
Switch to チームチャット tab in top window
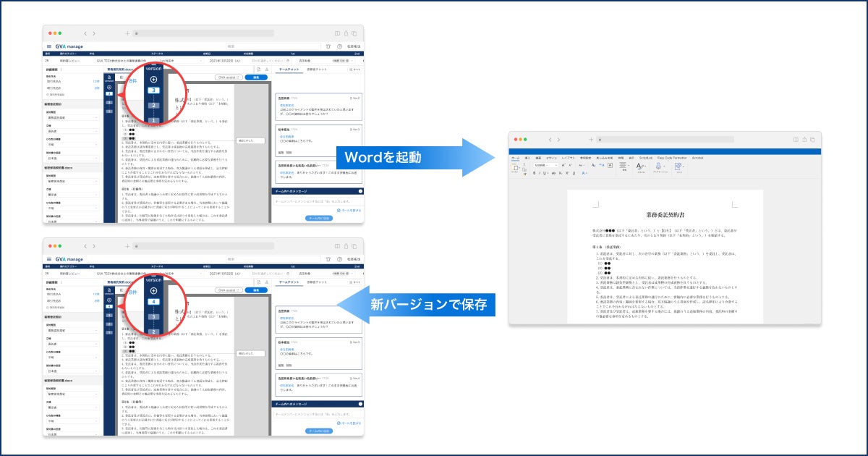[x=289, y=69]
